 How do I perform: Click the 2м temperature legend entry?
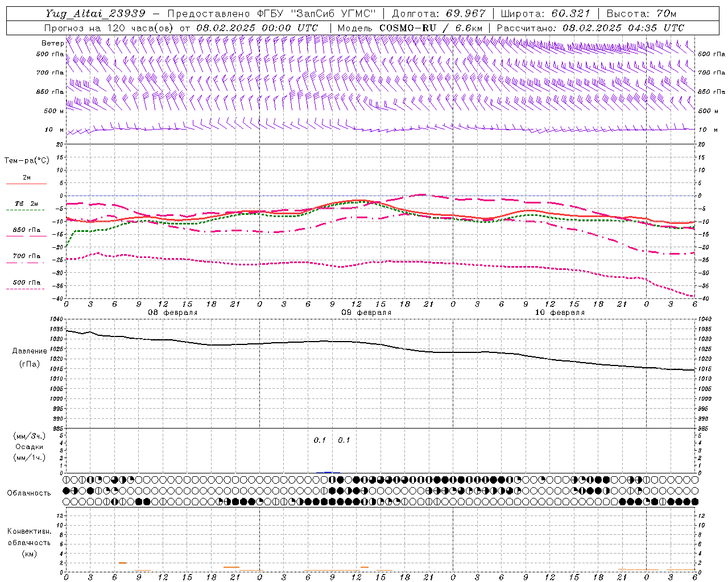coord(27,178)
